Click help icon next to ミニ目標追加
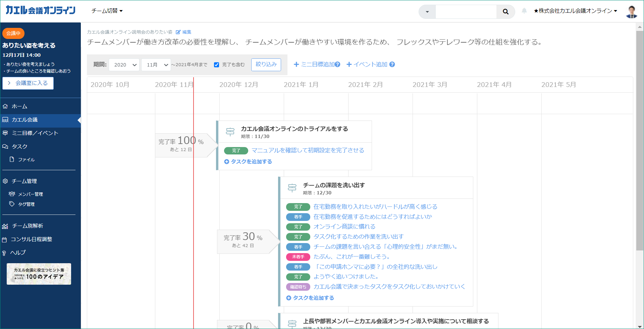 pyautogui.click(x=337, y=64)
